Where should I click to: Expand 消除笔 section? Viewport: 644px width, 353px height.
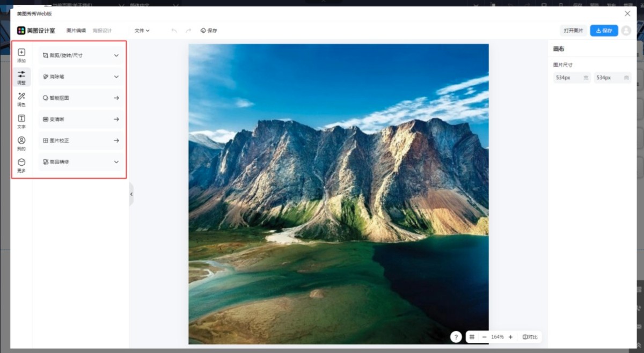80,77
